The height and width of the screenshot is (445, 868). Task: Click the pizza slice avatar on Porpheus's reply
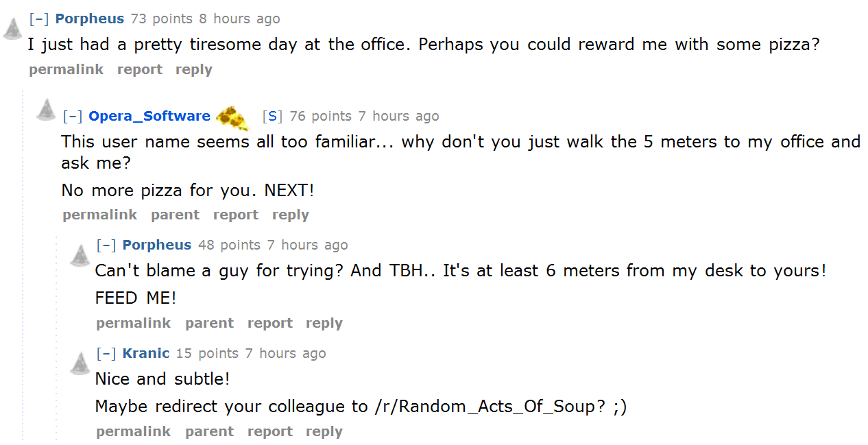pyautogui.click(x=80, y=255)
